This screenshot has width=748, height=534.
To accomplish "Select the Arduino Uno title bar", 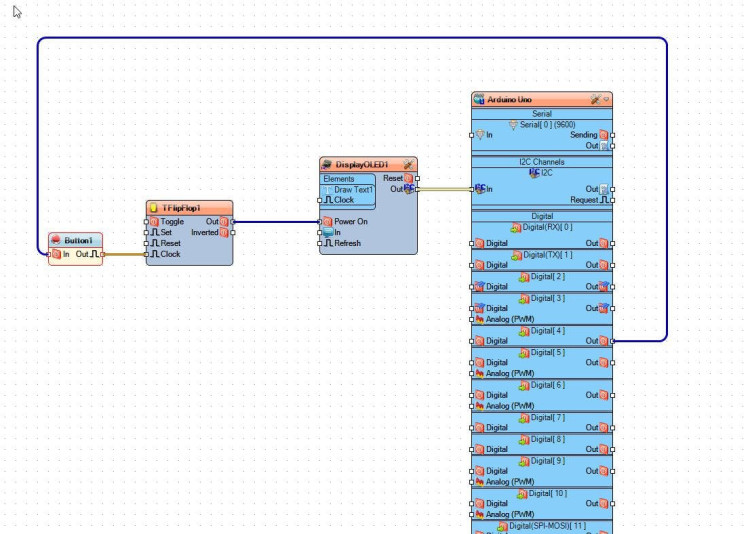I will coord(542,99).
